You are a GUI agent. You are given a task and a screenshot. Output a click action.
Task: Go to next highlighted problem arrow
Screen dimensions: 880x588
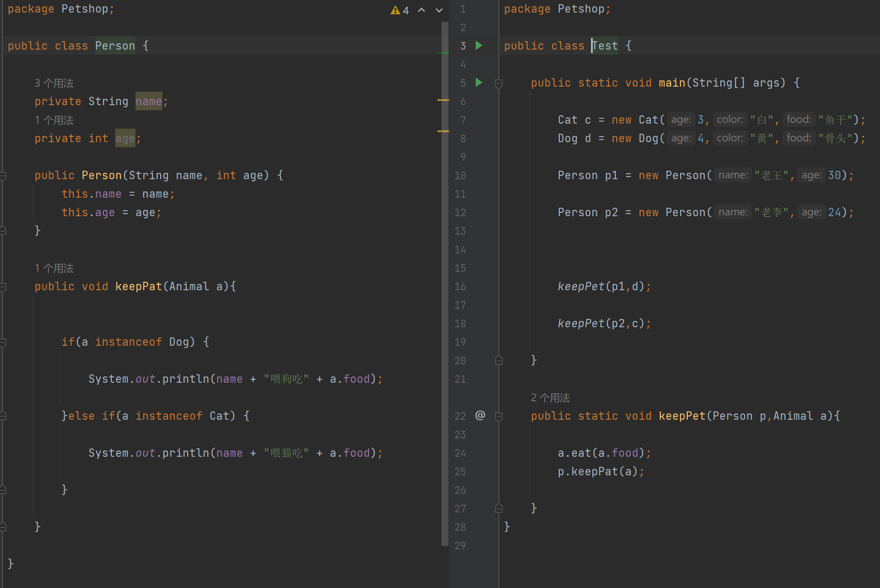[x=439, y=10]
